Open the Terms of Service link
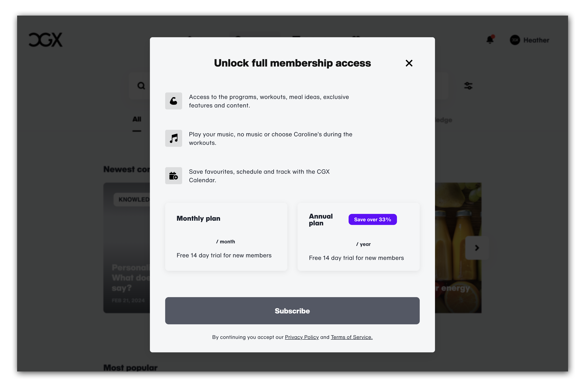Screen dimensions: 588x390 [352, 337]
